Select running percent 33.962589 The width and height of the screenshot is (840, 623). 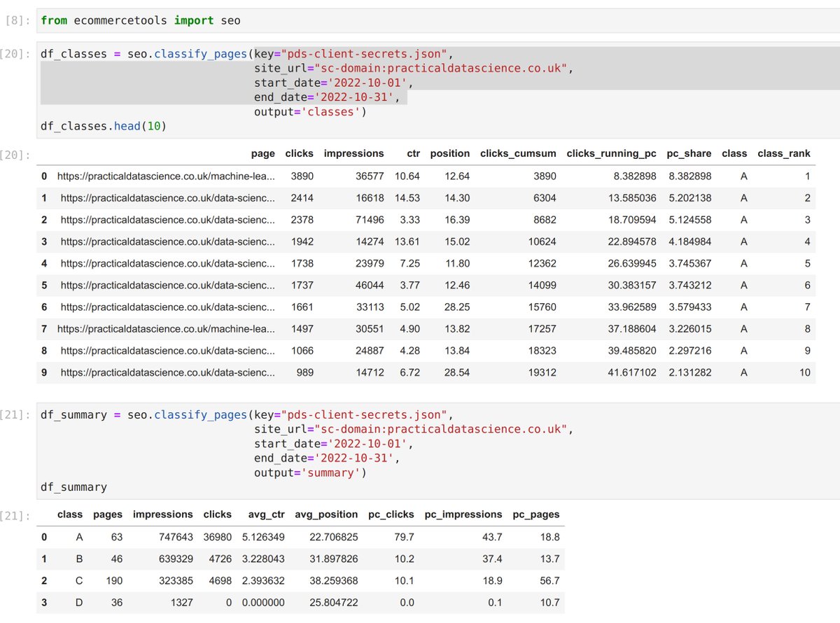pyautogui.click(x=632, y=307)
